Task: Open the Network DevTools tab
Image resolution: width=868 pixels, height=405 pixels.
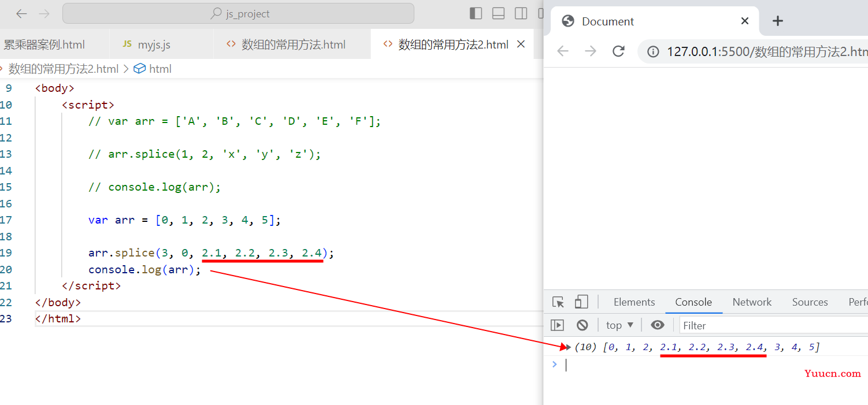Action: coord(752,302)
